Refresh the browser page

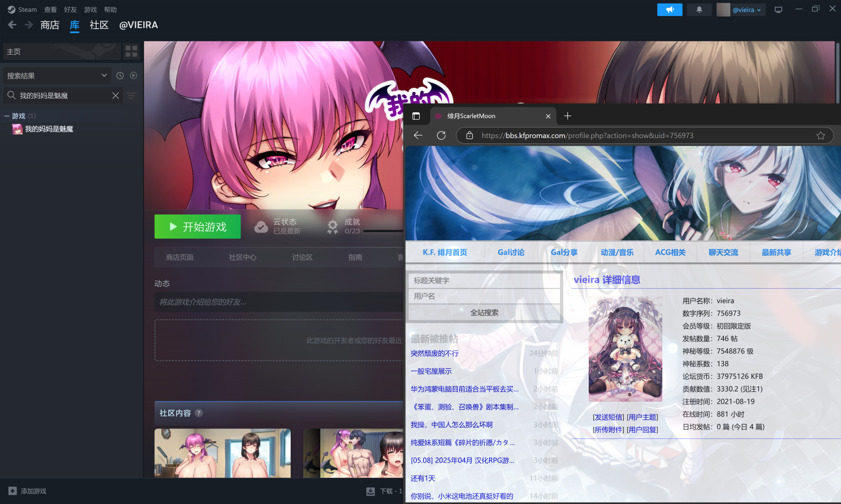coord(441,136)
